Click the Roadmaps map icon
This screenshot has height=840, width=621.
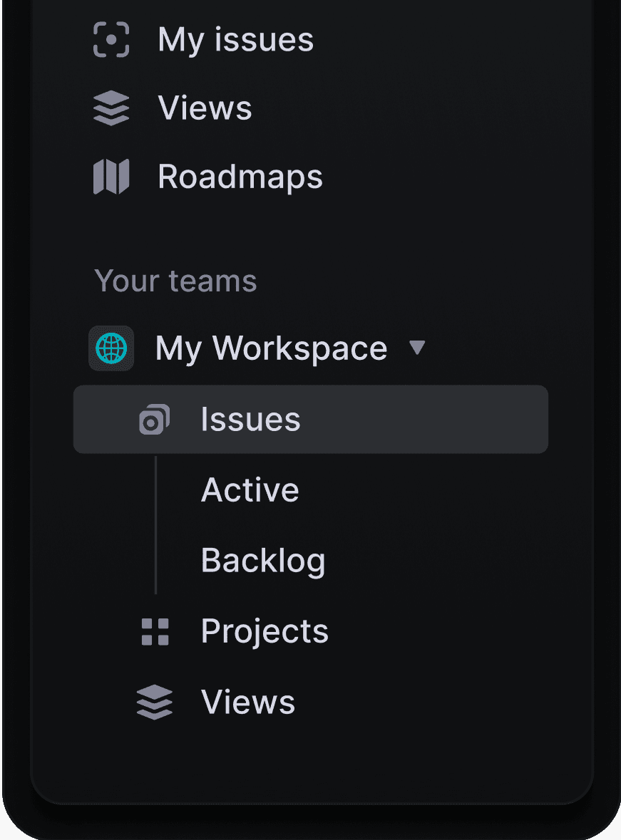[x=111, y=177]
